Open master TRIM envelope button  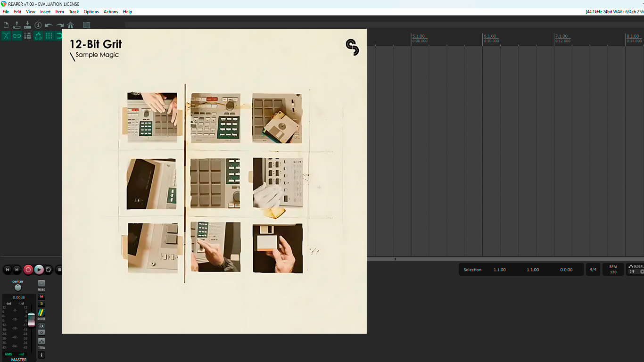click(41, 341)
